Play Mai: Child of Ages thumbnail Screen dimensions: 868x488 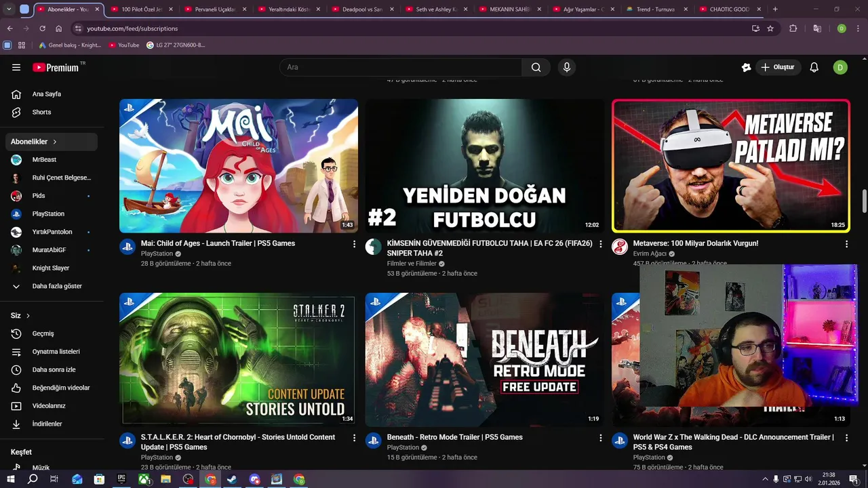pos(239,166)
